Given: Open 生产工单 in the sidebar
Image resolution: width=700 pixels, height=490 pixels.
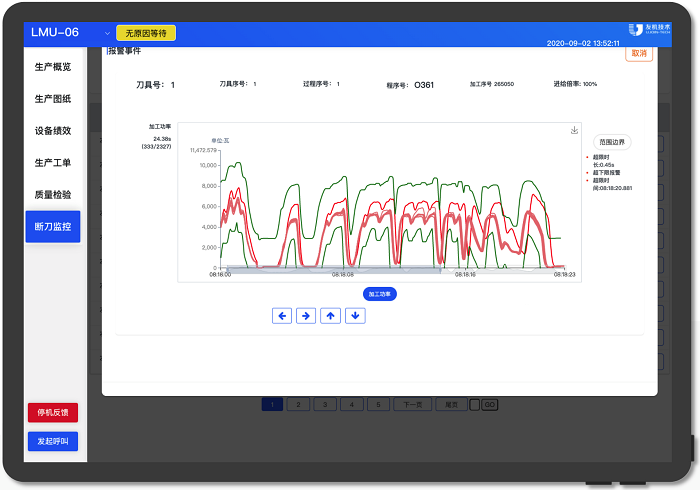Looking at the screenshot, I should [x=53, y=163].
